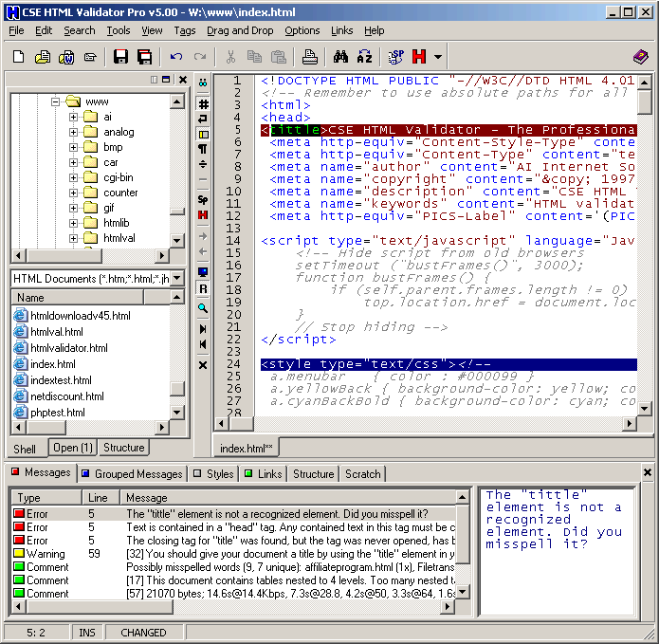Open the Tools menu
The height and width of the screenshot is (644, 659).
(119, 30)
